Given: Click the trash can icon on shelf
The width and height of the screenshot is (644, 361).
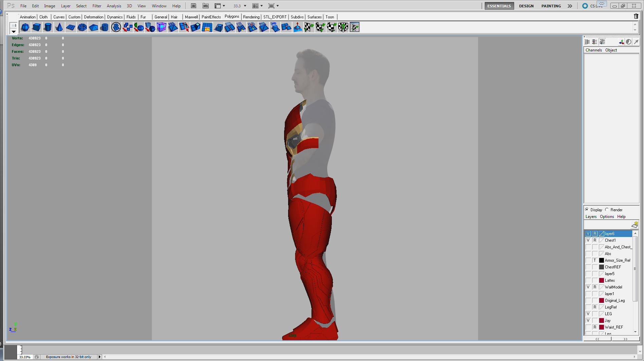Looking at the screenshot, I should coord(636,16).
